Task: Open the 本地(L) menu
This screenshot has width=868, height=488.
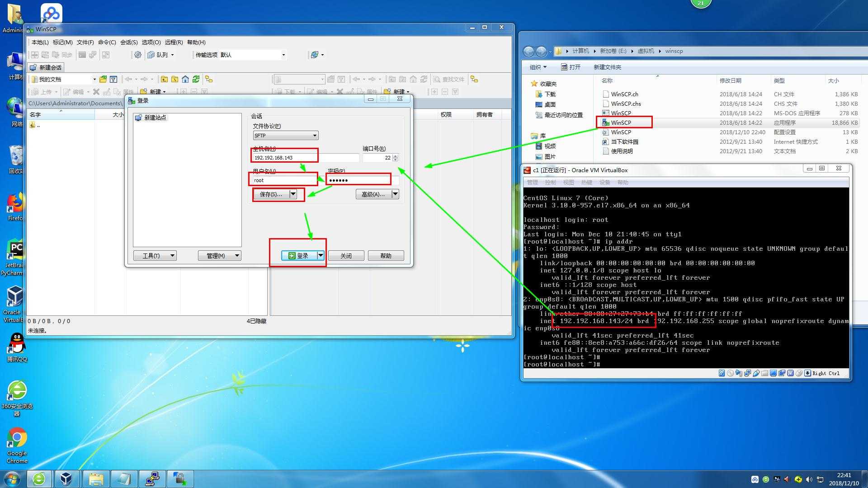Action: tap(40, 42)
